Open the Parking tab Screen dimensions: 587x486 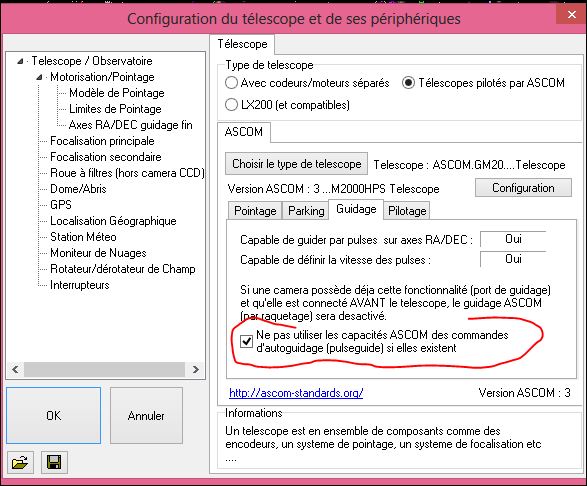pyautogui.click(x=306, y=211)
